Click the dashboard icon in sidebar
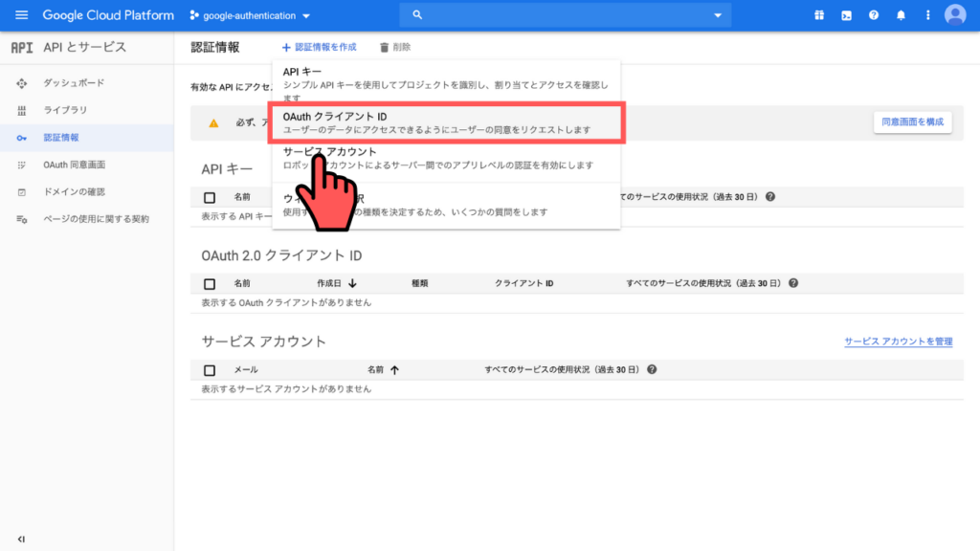 (x=22, y=83)
